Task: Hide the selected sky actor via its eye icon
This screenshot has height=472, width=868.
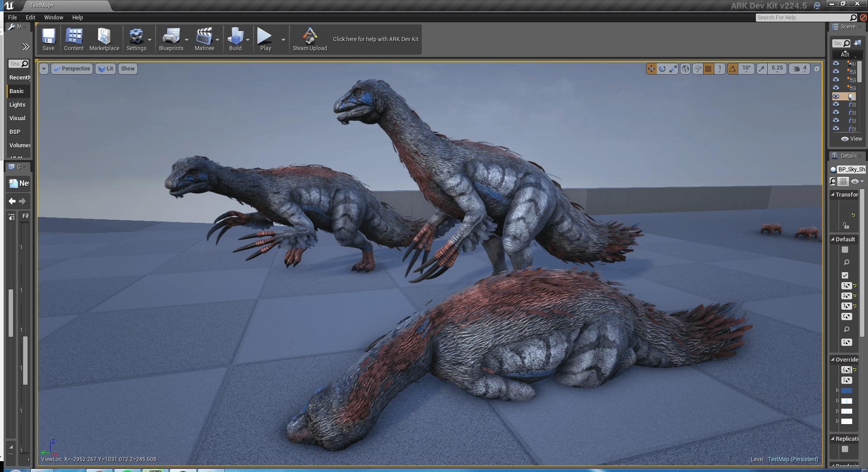Action: click(x=836, y=96)
